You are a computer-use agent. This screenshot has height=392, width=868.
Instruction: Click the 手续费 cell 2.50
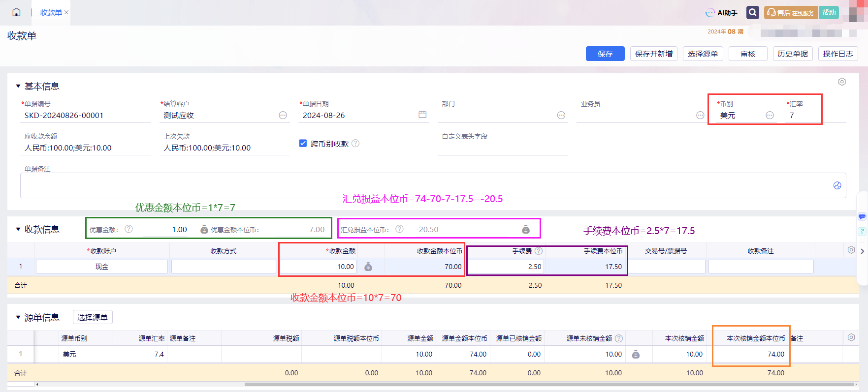point(506,267)
